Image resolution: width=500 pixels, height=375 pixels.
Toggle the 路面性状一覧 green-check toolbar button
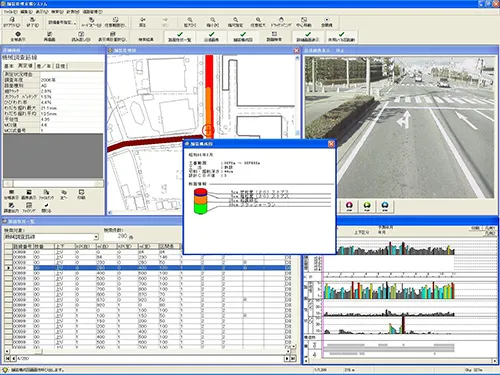[180, 37]
